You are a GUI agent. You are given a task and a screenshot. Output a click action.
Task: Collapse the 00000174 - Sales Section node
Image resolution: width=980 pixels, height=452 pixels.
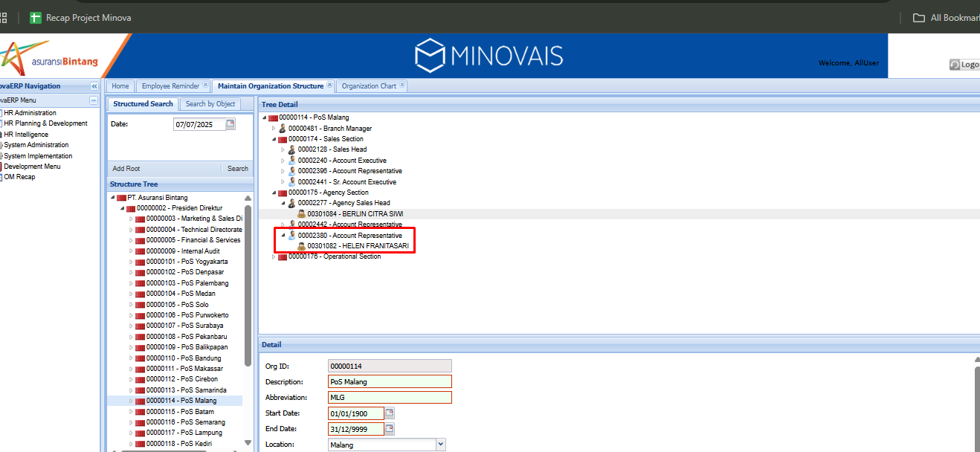[274, 139]
